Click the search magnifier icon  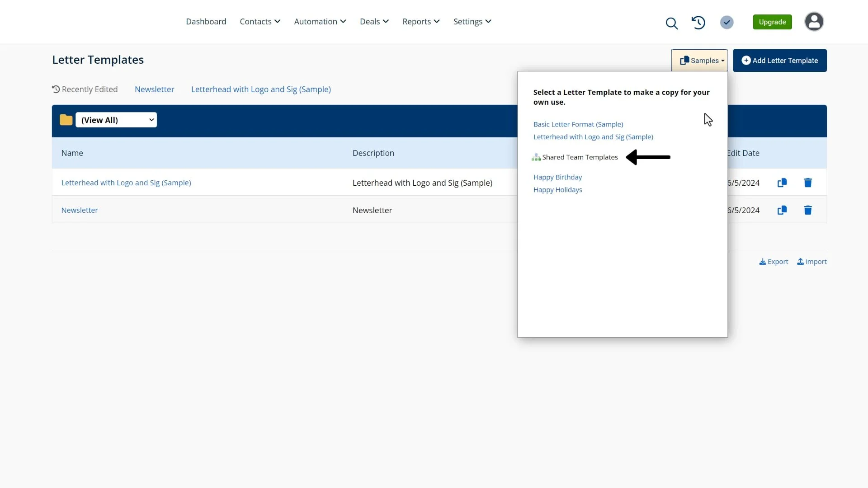click(x=671, y=23)
